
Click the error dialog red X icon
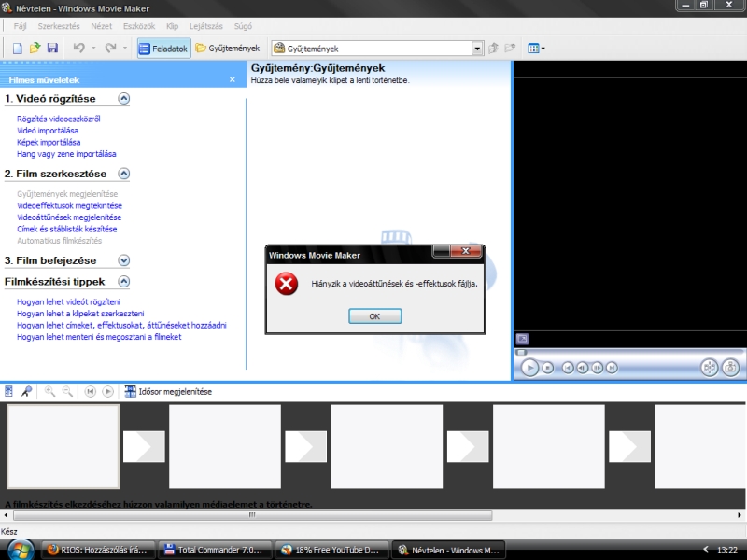(287, 284)
